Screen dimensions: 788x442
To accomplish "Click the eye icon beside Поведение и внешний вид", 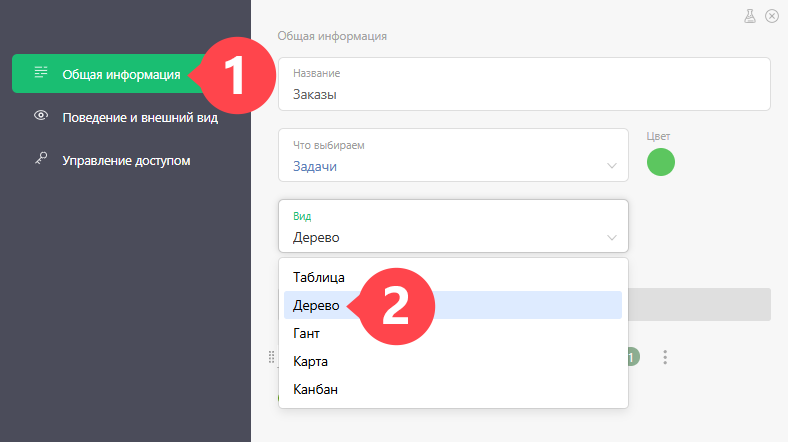I will click(x=41, y=116).
